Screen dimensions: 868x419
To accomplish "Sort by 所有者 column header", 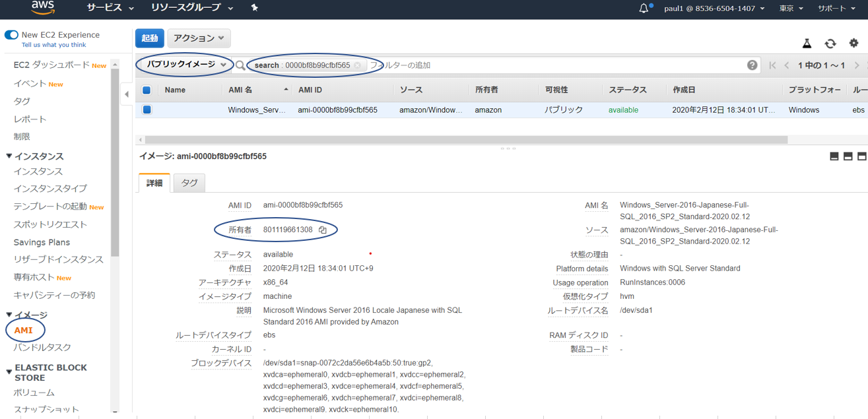I will click(486, 90).
